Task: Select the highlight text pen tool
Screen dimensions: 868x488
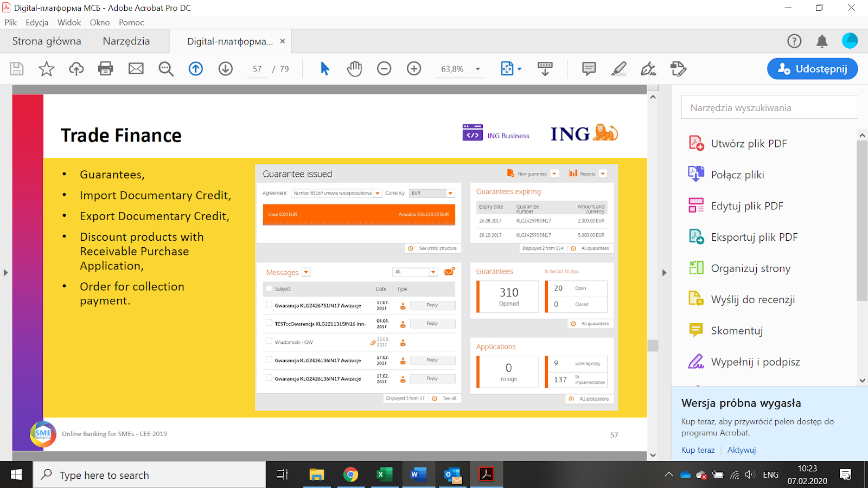Action: click(618, 69)
